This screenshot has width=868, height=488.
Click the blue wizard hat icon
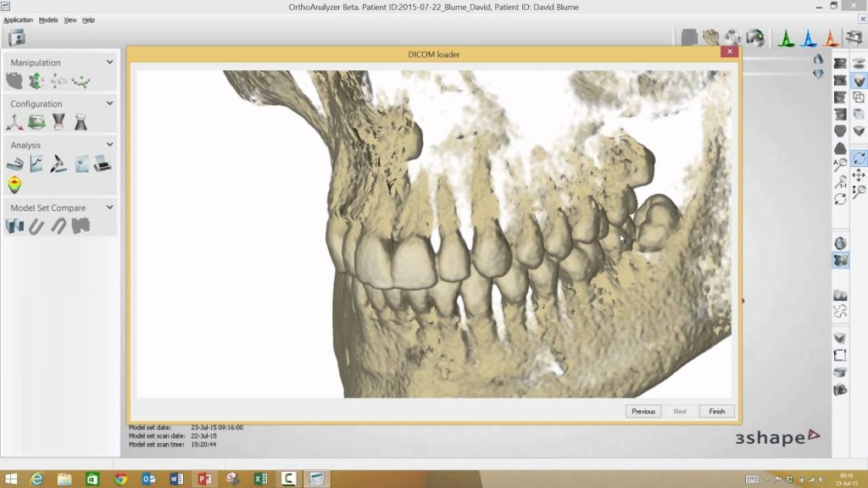(x=809, y=38)
